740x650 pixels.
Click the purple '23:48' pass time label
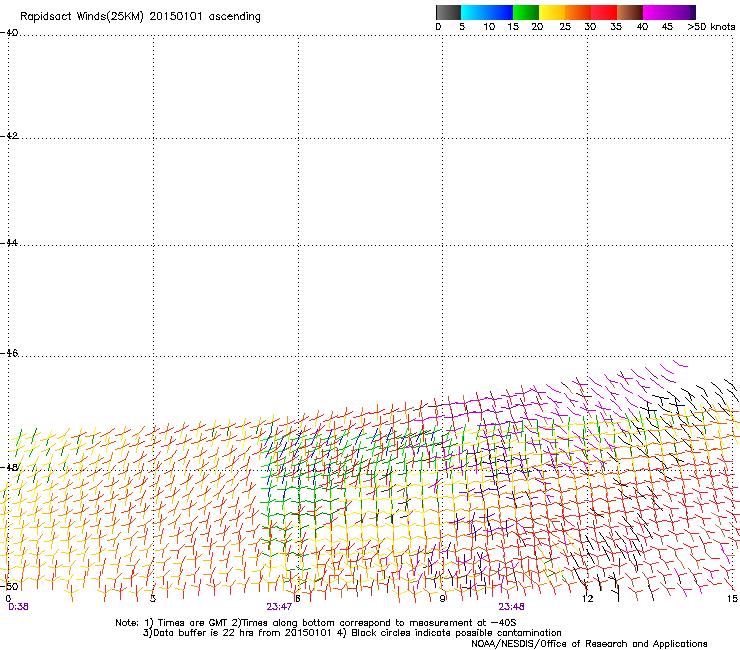511,607
